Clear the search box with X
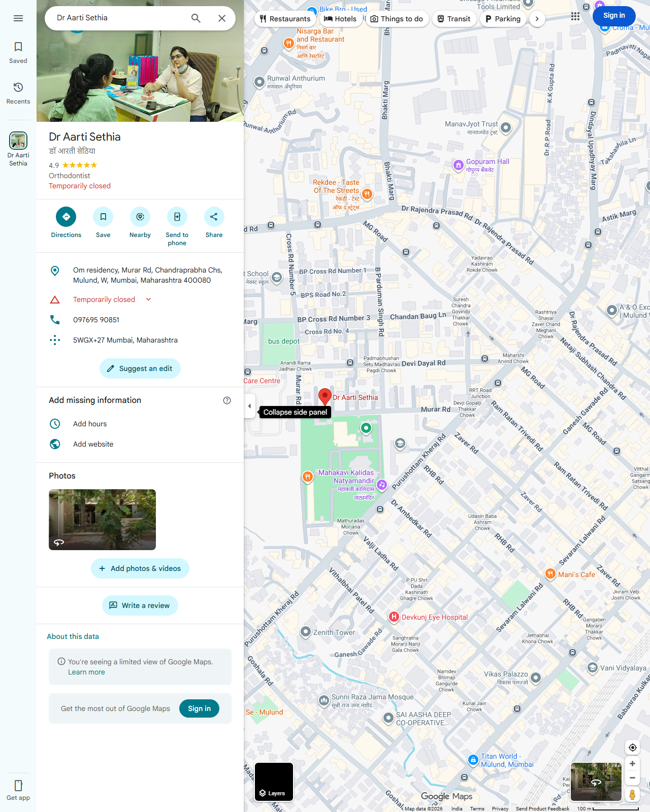The width and height of the screenshot is (650, 812). pyautogui.click(x=222, y=18)
